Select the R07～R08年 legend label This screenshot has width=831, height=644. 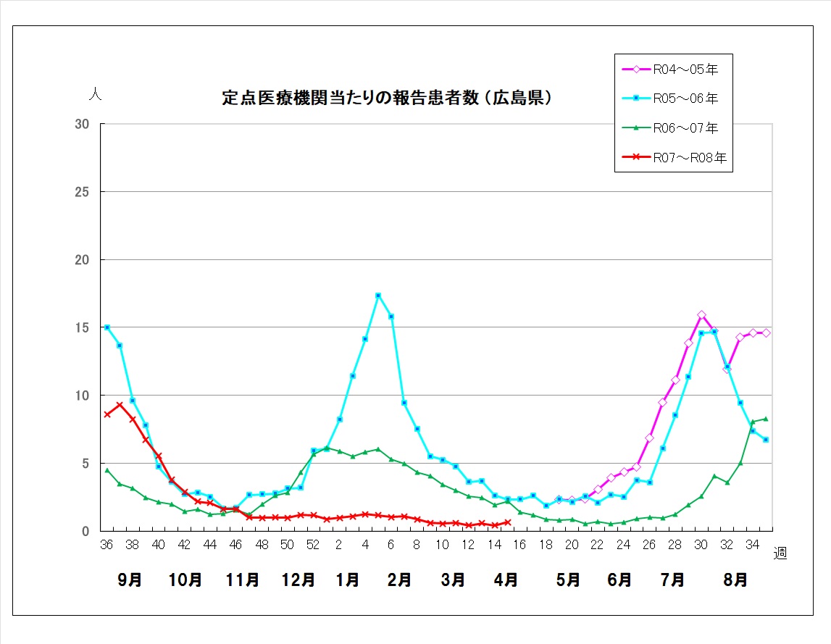(x=689, y=157)
